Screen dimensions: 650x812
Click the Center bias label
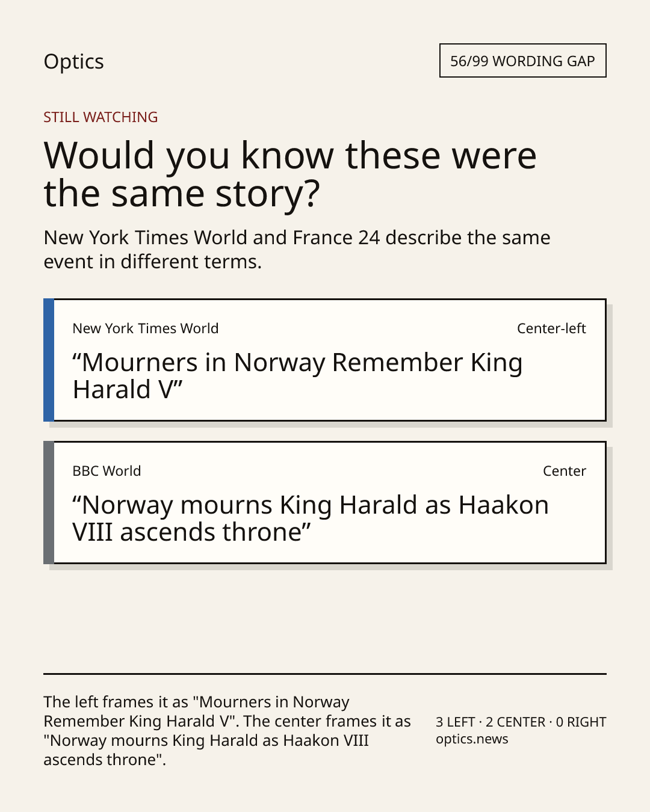pyautogui.click(x=565, y=471)
